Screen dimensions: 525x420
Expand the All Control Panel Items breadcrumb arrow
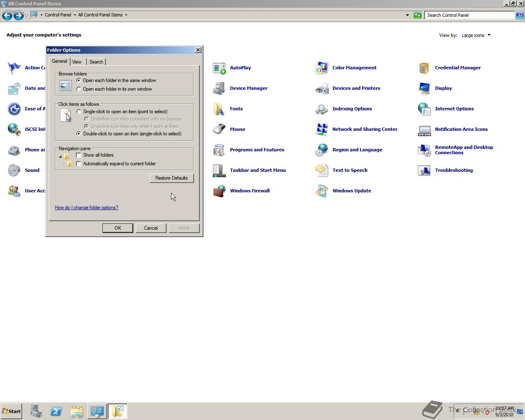[x=126, y=15]
